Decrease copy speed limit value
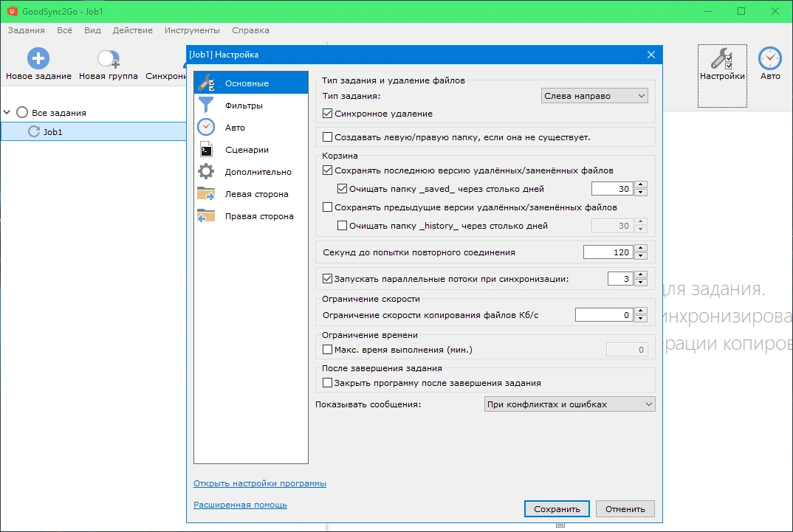This screenshot has width=793, height=532. [x=641, y=319]
